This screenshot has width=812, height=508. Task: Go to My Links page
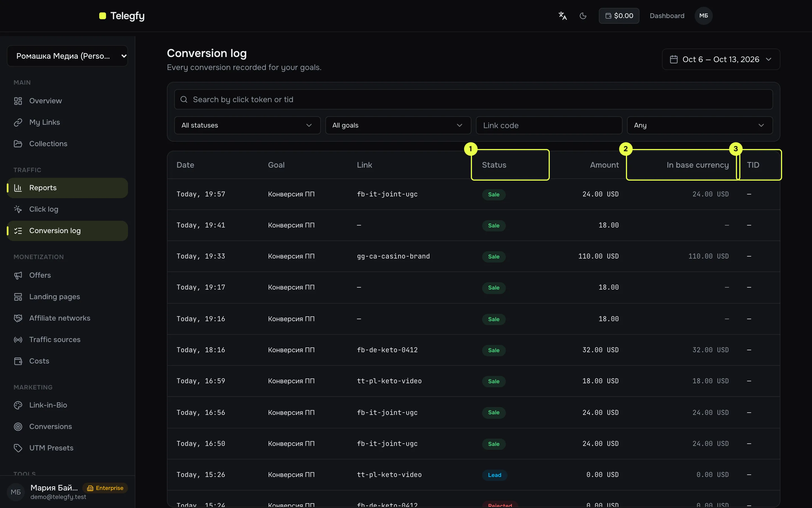(67, 122)
